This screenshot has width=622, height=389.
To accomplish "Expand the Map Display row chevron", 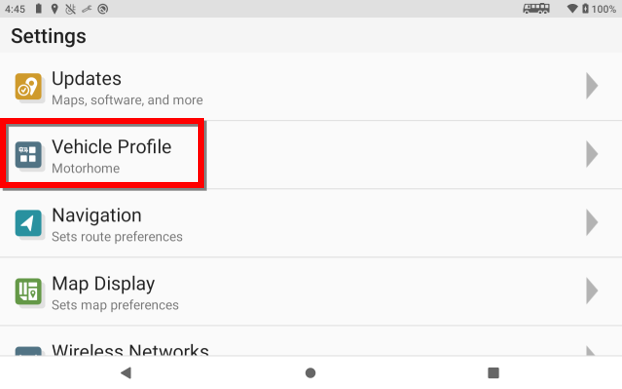I will (x=592, y=291).
